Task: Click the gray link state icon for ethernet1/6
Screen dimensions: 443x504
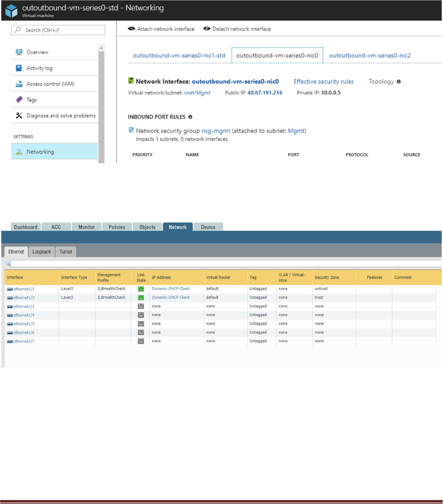Action: 141,332
